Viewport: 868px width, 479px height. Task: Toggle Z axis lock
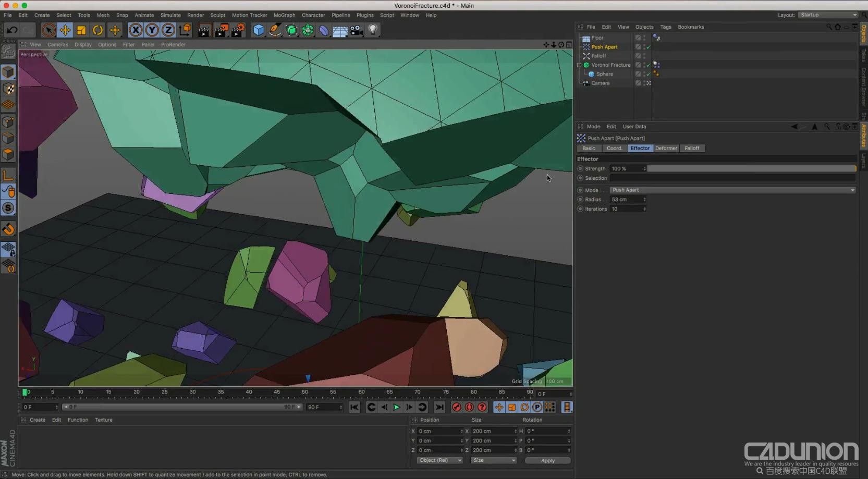pos(168,30)
